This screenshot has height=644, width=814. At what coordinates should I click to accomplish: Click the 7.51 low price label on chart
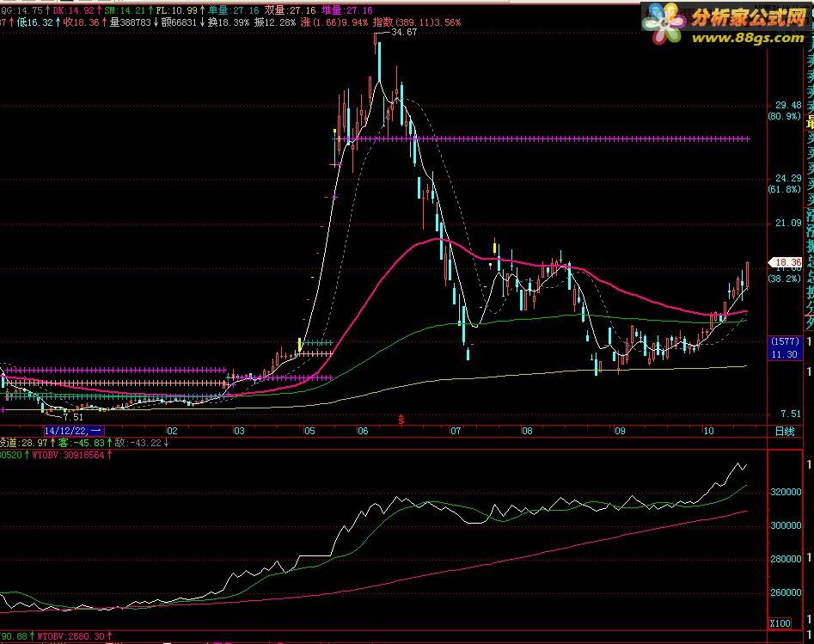(73, 417)
